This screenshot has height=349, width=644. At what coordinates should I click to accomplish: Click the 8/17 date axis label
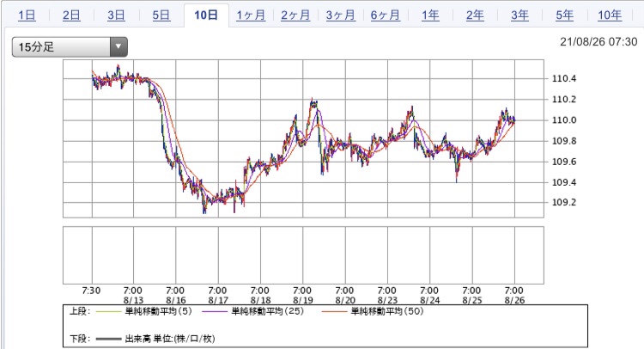pos(218,300)
